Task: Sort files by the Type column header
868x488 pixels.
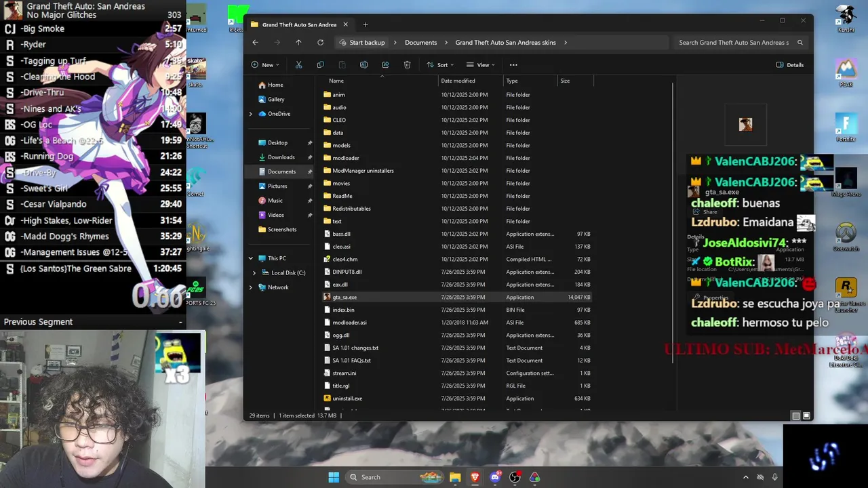Action: pyautogui.click(x=512, y=81)
